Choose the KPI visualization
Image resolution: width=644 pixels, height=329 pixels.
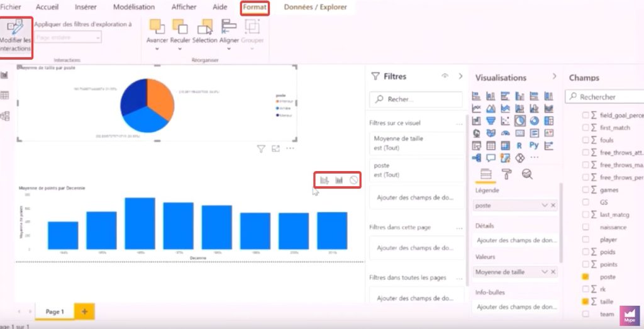pos(548,133)
